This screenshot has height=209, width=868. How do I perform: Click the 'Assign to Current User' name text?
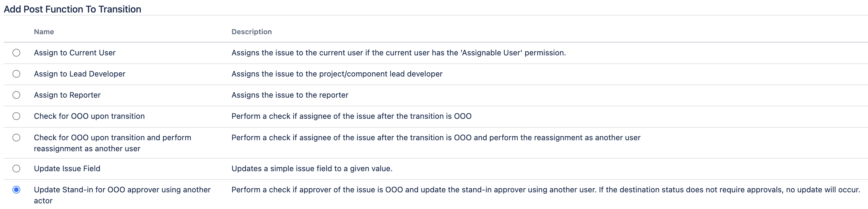pos(75,53)
